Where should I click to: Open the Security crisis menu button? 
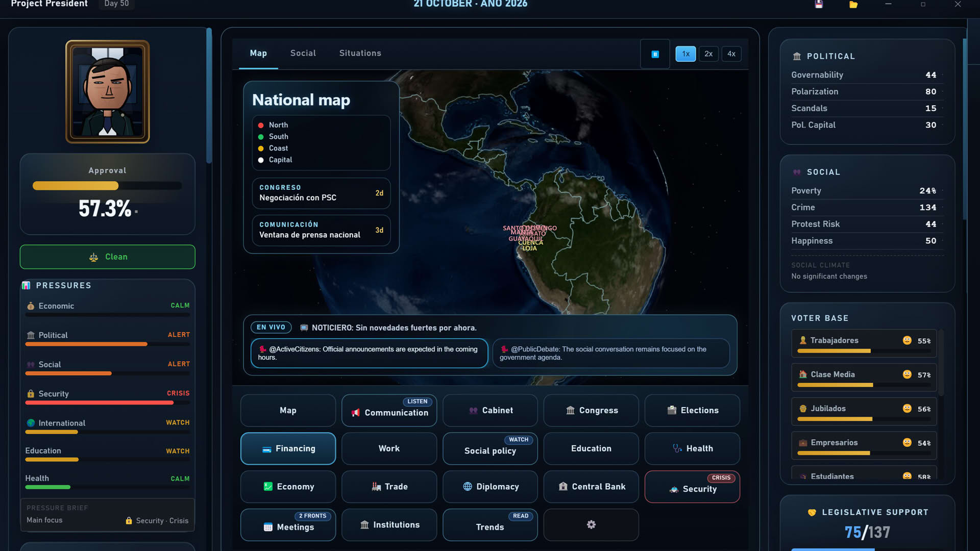692,487
